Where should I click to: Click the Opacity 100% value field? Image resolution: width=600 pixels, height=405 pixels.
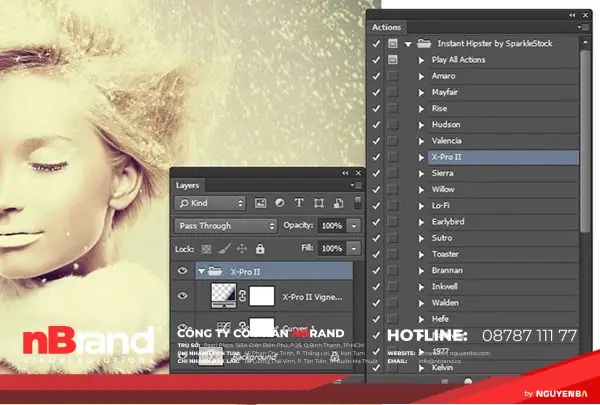[332, 225]
